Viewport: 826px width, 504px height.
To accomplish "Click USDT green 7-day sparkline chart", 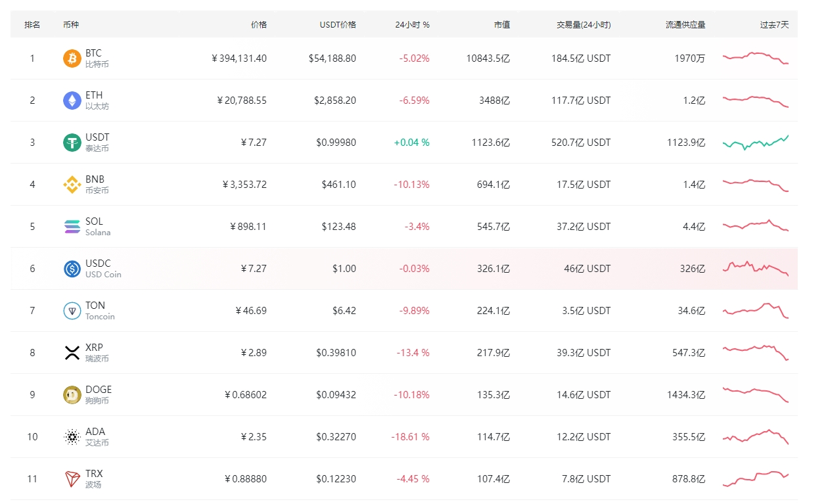I will (755, 142).
